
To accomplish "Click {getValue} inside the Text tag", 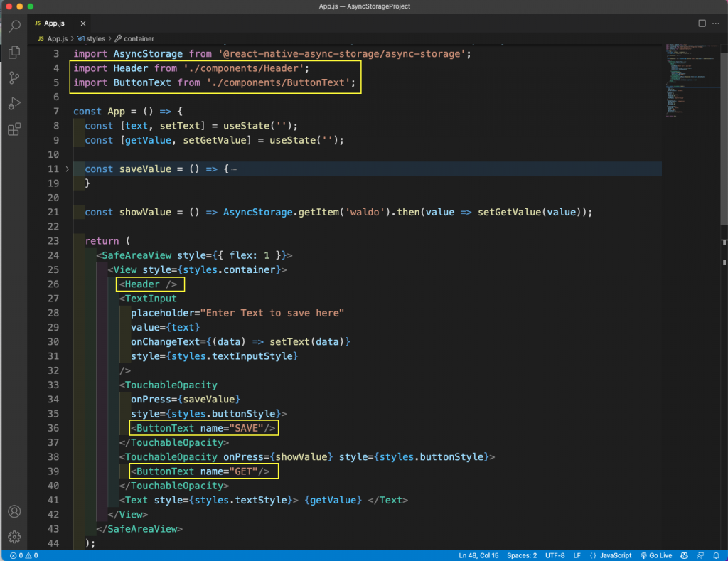I will tap(333, 500).
